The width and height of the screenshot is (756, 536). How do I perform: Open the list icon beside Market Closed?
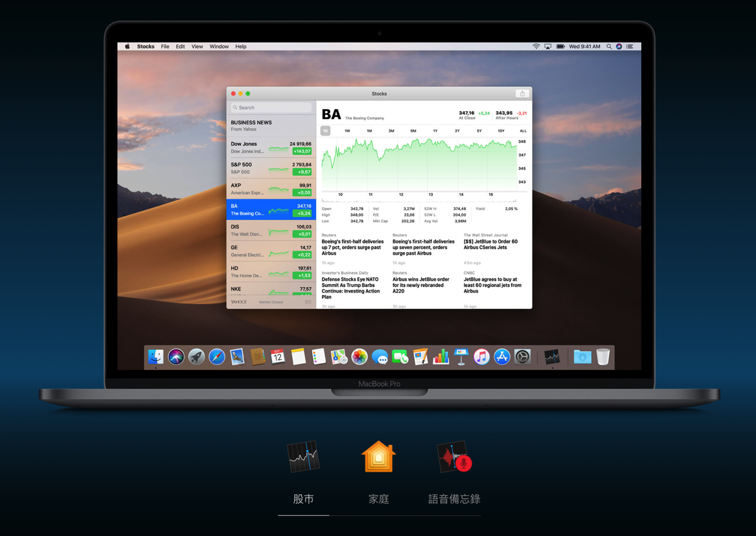pyautogui.click(x=308, y=302)
